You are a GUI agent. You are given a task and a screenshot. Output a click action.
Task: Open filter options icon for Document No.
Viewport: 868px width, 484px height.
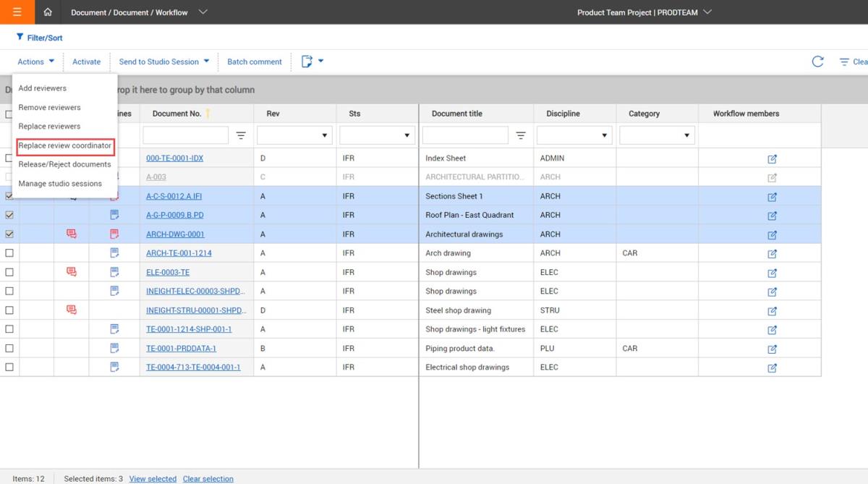tap(241, 136)
